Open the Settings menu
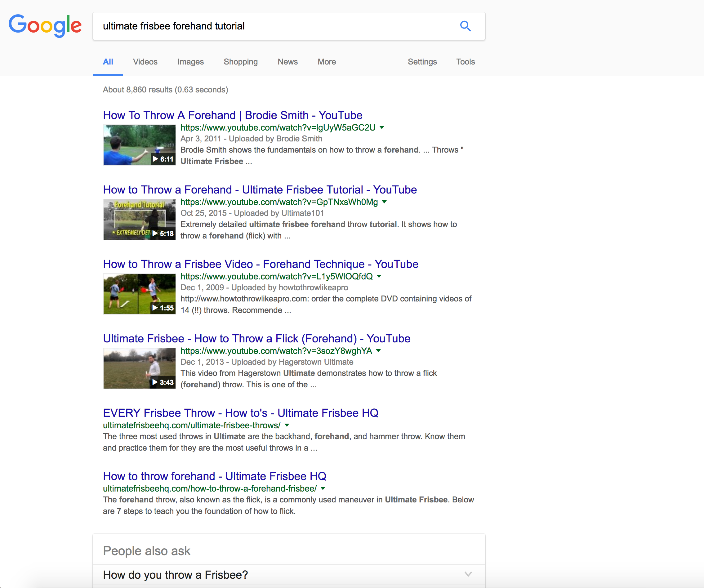This screenshot has width=704, height=588. [422, 62]
